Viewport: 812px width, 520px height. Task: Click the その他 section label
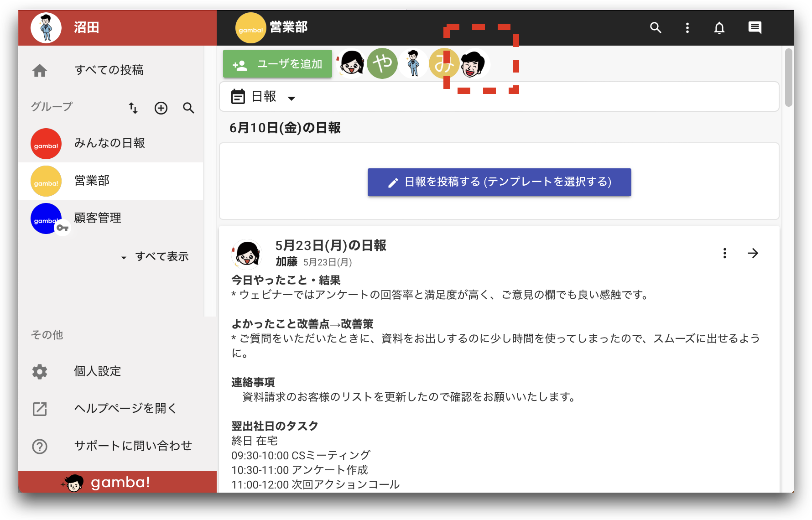[x=47, y=335]
